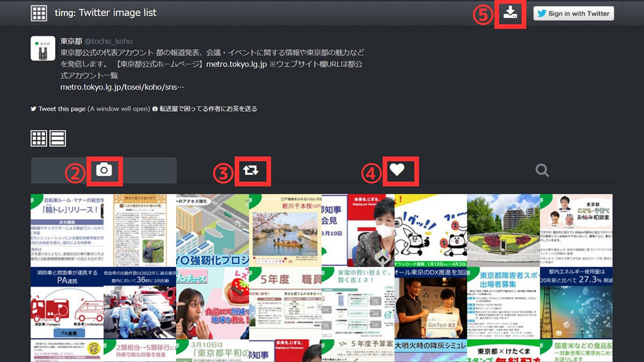Open the 5年度予算案 thumbnail
Image resolution: width=644 pixels, height=362 pixels.
[x=358, y=351]
